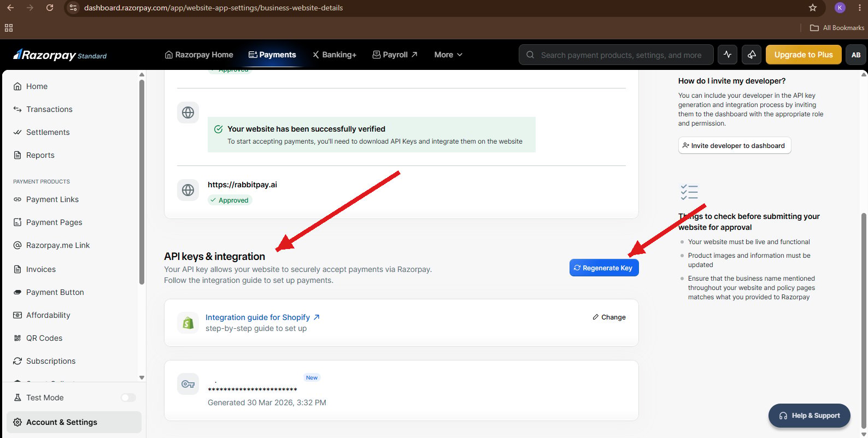This screenshot has width=868, height=438.
Task: Click the Razorpay Standard logo
Action: (60, 55)
